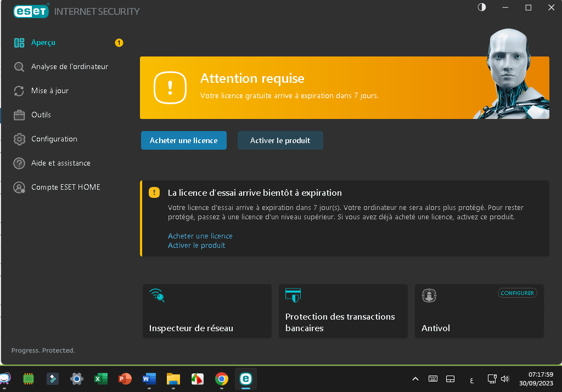Click the Protection des transactions bancaires card icon

pyautogui.click(x=293, y=296)
